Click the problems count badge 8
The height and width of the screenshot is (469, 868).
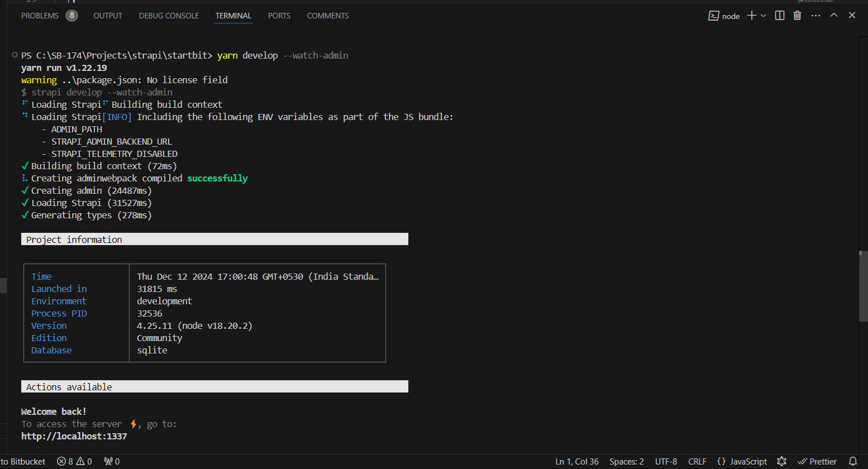pyautogui.click(x=71, y=16)
